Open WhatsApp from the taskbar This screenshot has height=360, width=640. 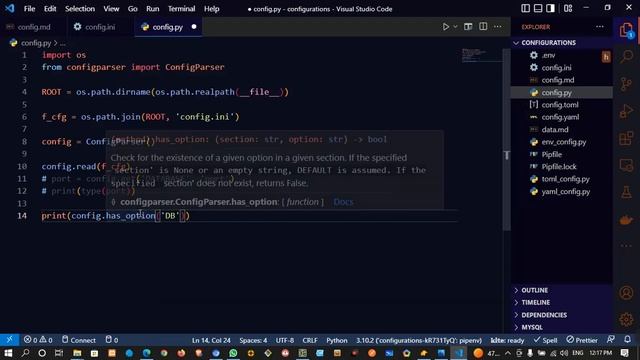[x=233, y=353]
